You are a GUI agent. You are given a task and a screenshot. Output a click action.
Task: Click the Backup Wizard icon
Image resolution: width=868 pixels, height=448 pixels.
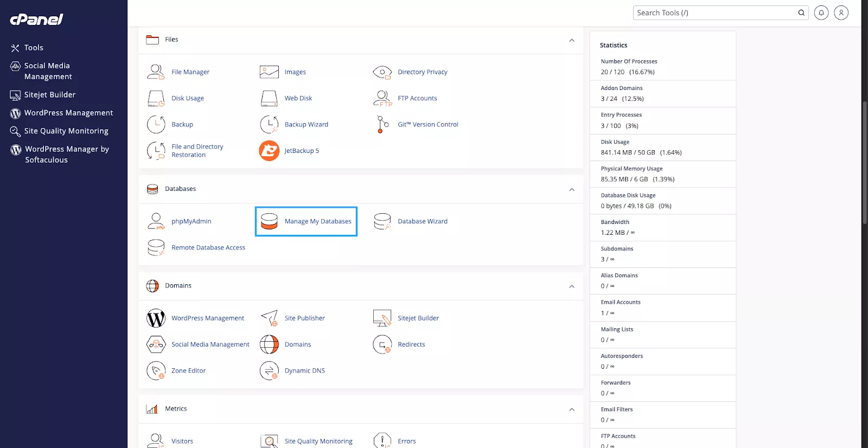pyautogui.click(x=269, y=124)
